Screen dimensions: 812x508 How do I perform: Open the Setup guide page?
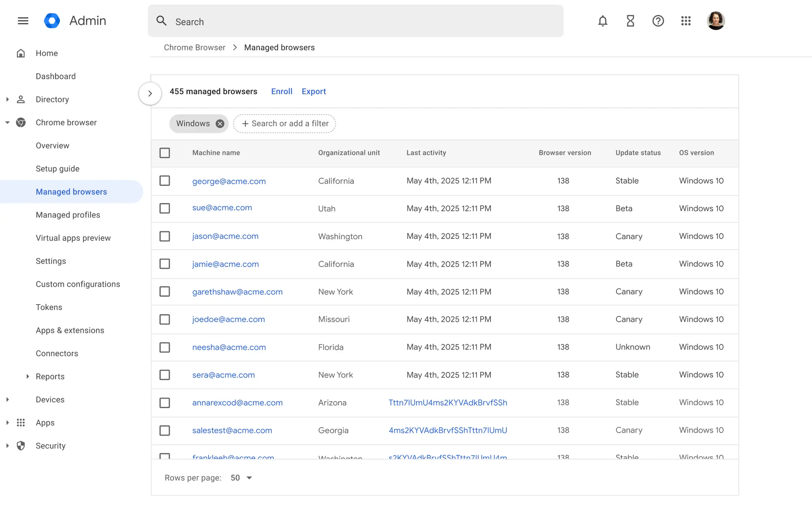pos(58,169)
